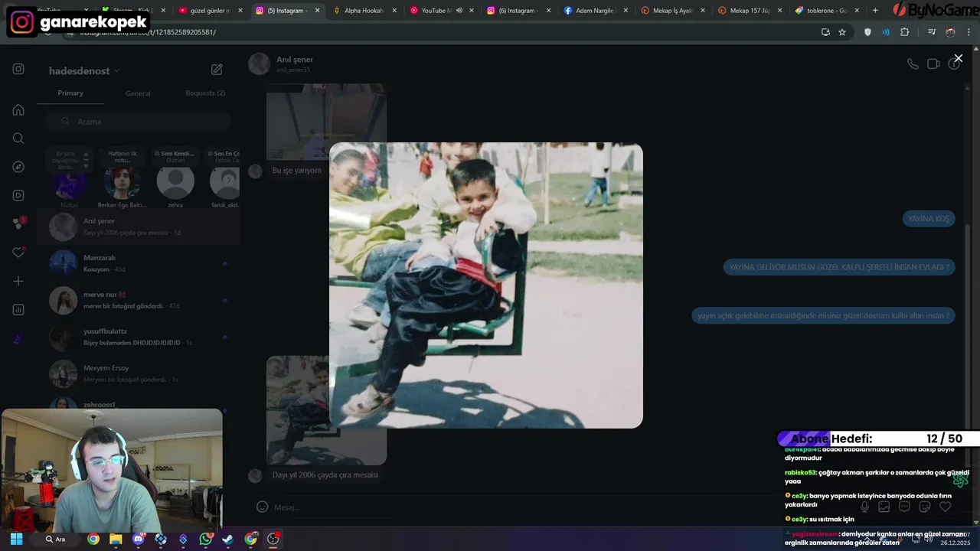Open Notifications heart icon in sidebar
The height and width of the screenshot is (551, 980).
pyautogui.click(x=18, y=253)
